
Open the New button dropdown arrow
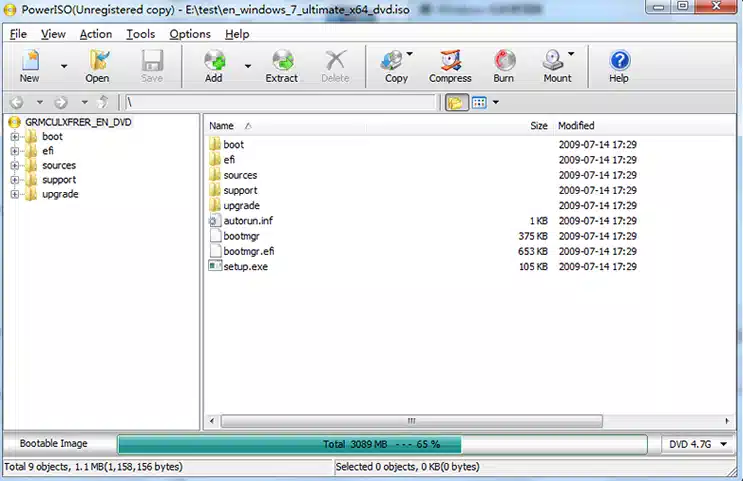click(x=63, y=66)
